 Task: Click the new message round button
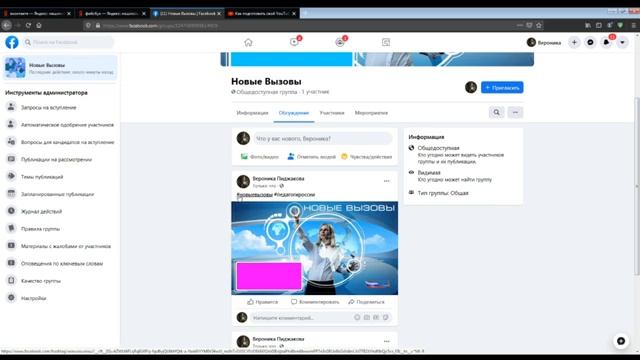point(621,341)
